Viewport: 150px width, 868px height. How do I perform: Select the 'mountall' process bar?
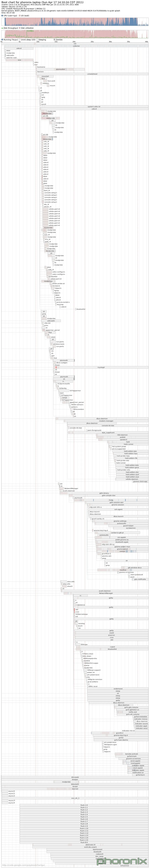coord(45,76)
